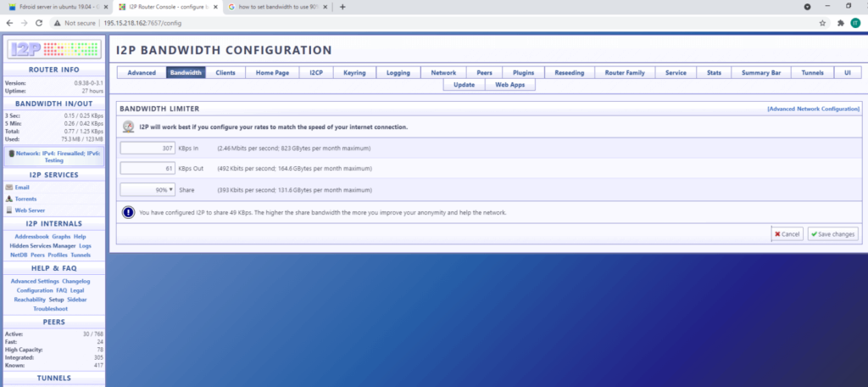Close the Fdroid server tab

pos(106,7)
